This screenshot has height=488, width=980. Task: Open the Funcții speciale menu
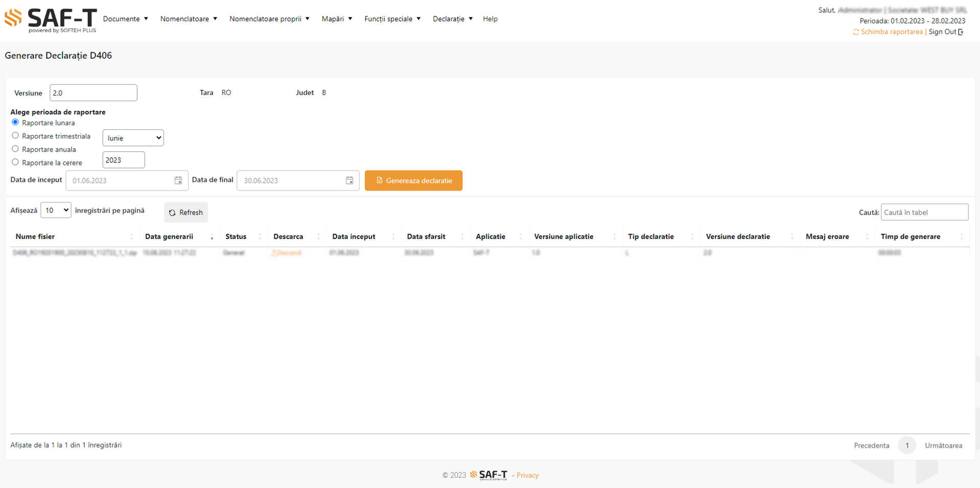(392, 19)
